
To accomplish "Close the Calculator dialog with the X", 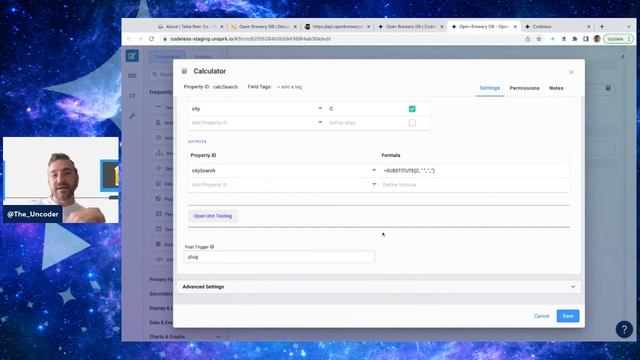I will pos(571,72).
